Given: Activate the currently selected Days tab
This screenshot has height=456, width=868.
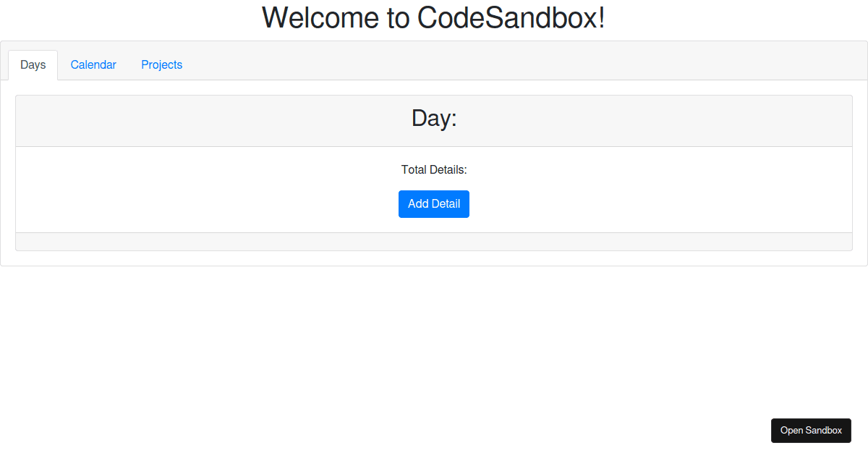Looking at the screenshot, I should [x=33, y=64].
